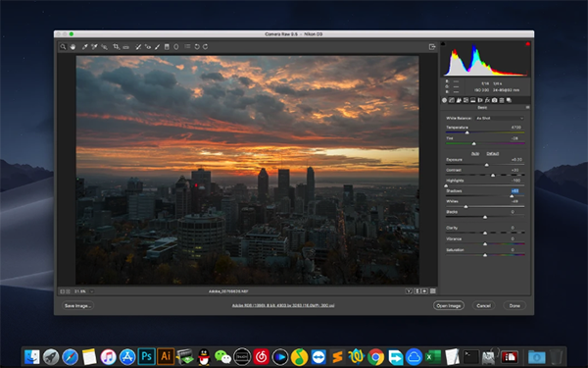Select the Crop tool
Screen dimensions: 588x368
[117, 47]
